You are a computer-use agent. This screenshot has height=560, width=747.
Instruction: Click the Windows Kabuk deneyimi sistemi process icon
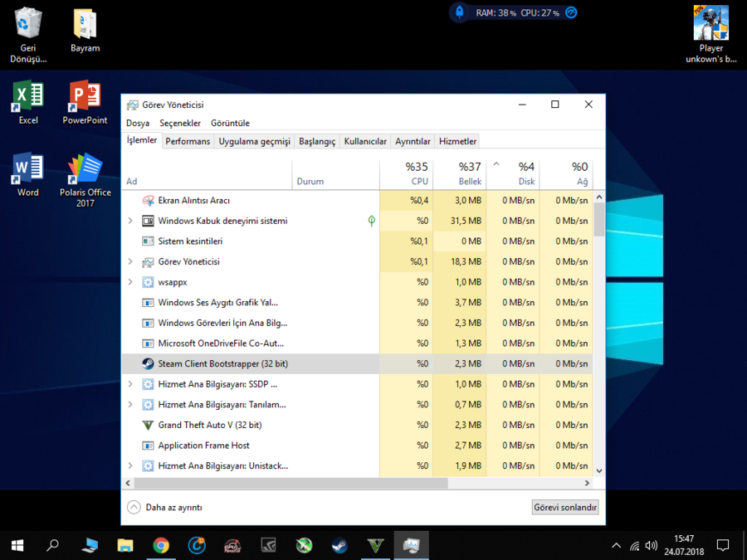(149, 221)
